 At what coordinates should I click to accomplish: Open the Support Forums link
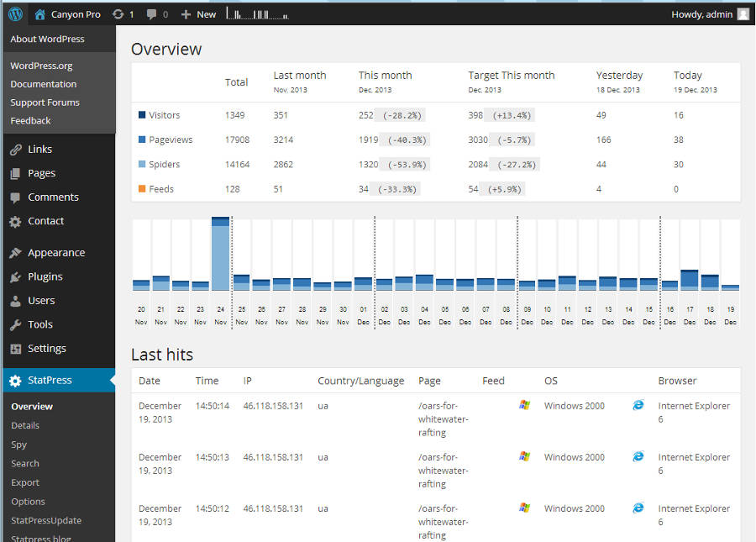point(45,103)
